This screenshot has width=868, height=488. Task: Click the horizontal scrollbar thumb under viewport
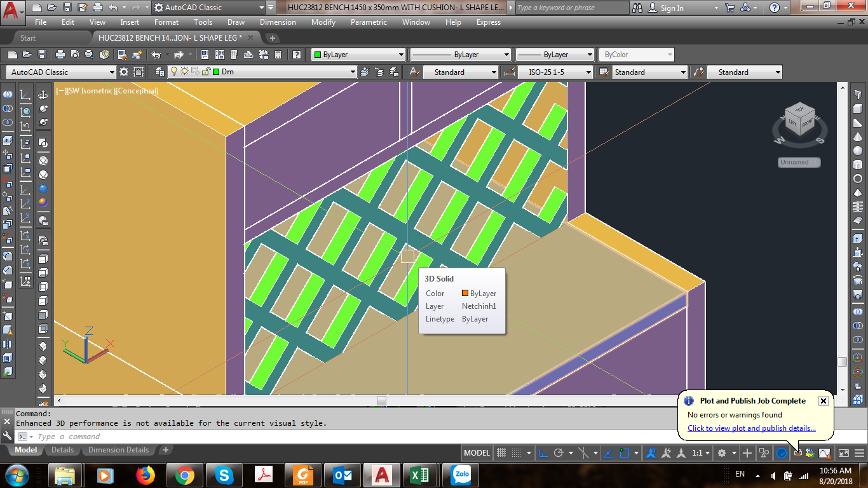(x=381, y=400)
